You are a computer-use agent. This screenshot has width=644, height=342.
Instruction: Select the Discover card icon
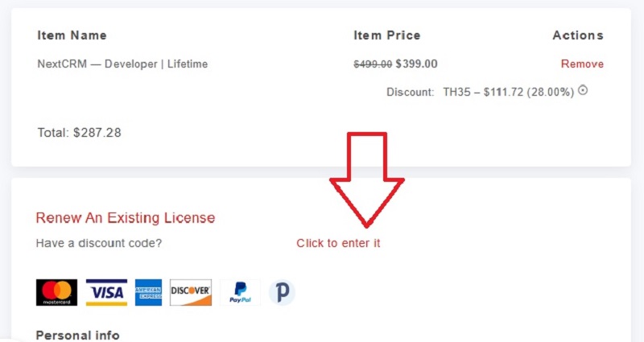191,292
